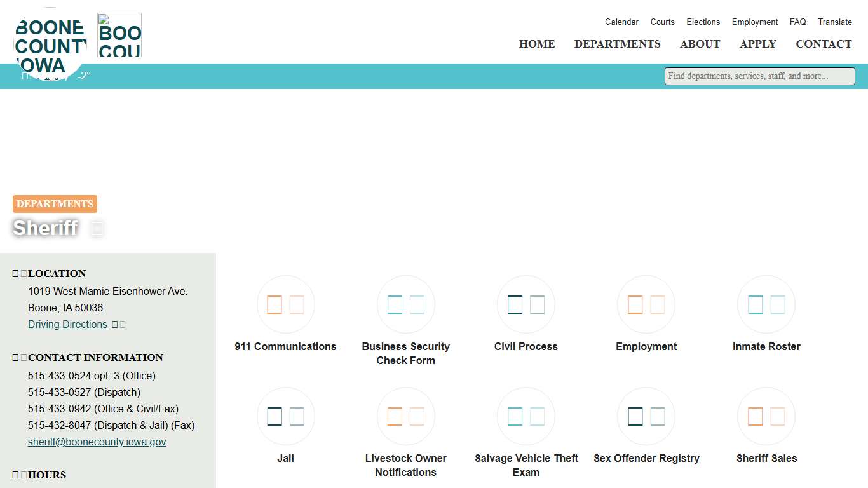The height and width of the screenshot is (488, 868).
Task: Click the orange Departments badge
Action: (55, 204)
